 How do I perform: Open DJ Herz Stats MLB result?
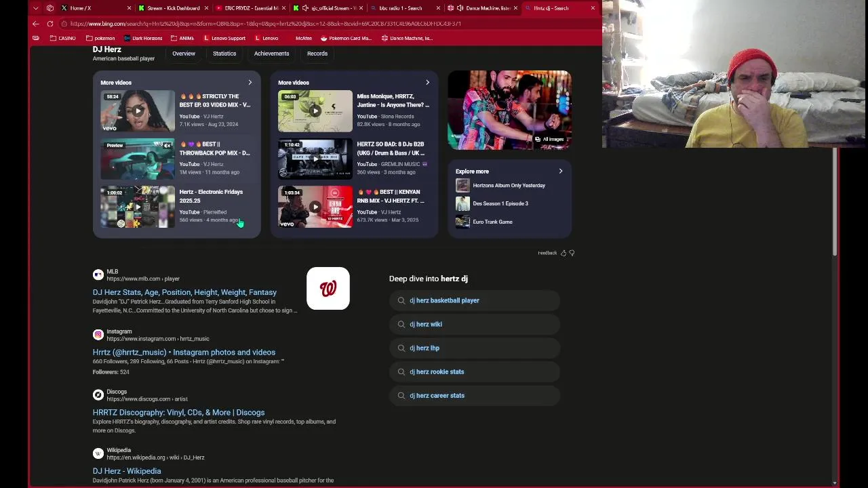coord(184,292)
